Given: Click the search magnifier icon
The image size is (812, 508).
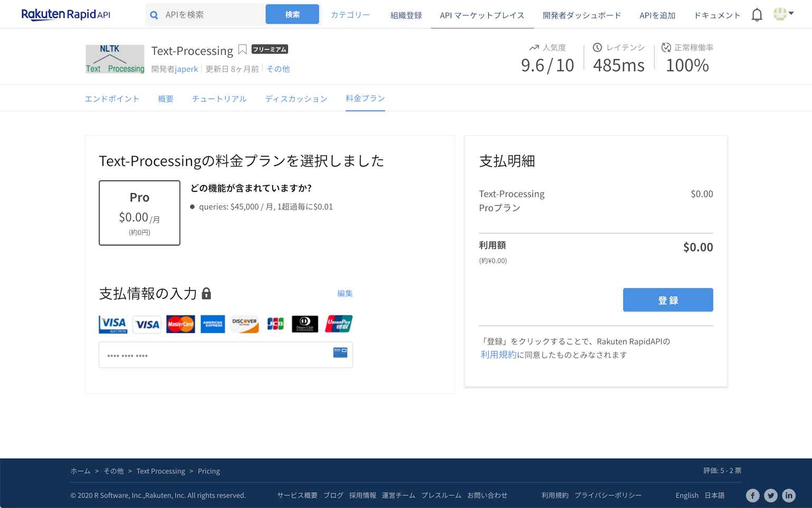Looking at the screenshot, I should click(x=155, y=14).
